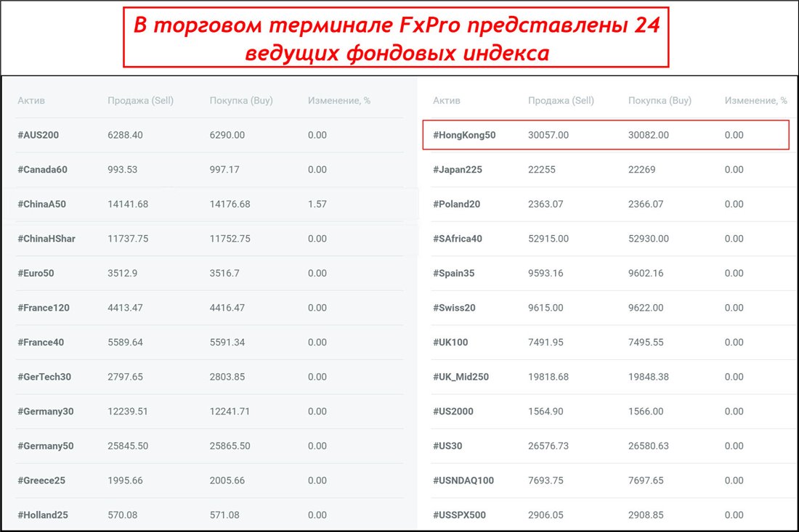Click left table's Покупка (Buy) header
799x532 pixels.
click(x=241, y=101)
